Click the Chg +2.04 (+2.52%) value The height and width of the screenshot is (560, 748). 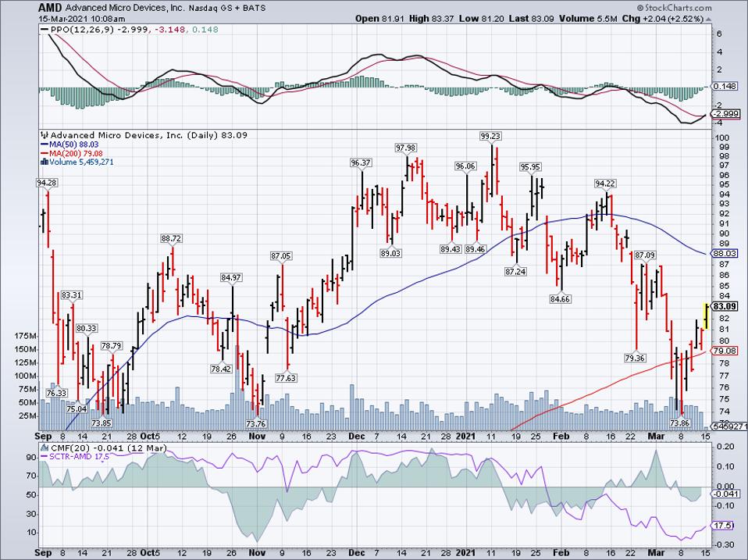[x=663, y=19]
